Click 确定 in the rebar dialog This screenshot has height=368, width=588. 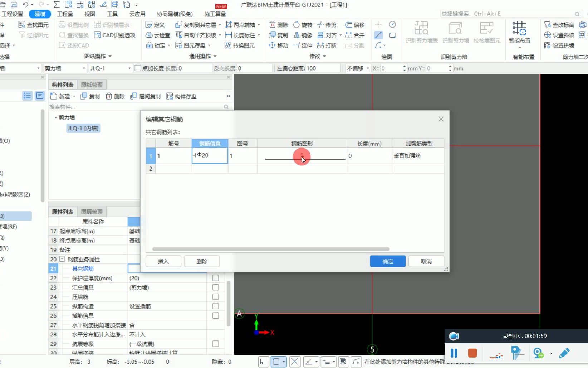[388, 261]
